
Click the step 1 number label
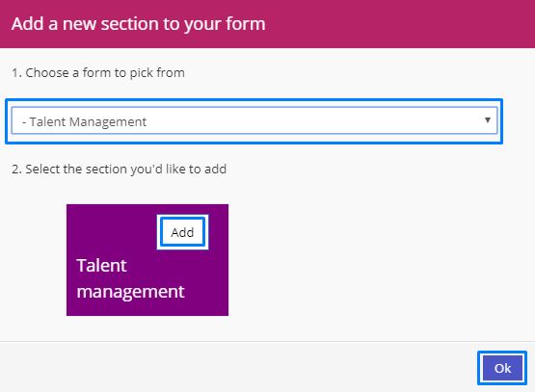[x=16, y=73]
